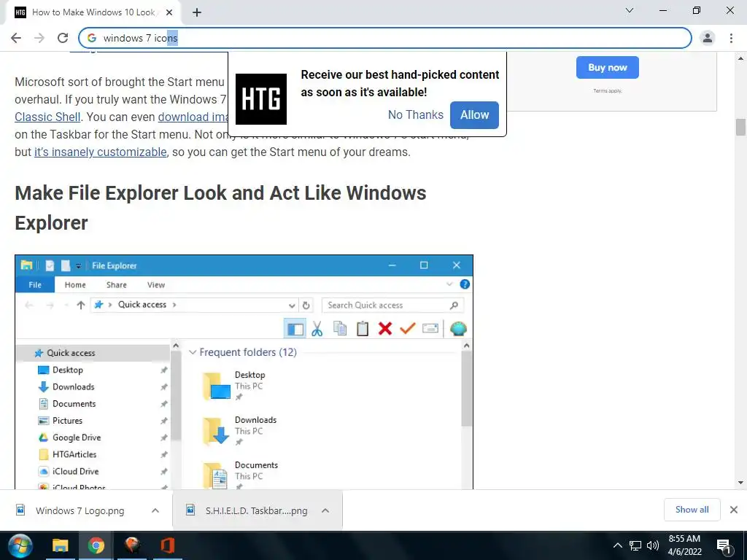Screen dimensions: 747x560
Task: Open the Chrome profile avatar menu
Action: (x=708, y=38)
